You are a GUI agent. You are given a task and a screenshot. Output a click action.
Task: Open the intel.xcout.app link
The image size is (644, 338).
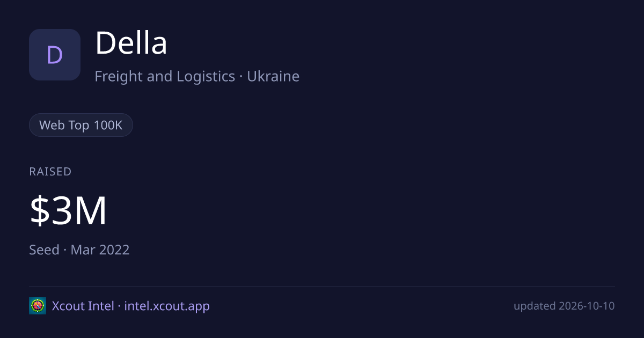pyautogui.click(x=167, y=306)
